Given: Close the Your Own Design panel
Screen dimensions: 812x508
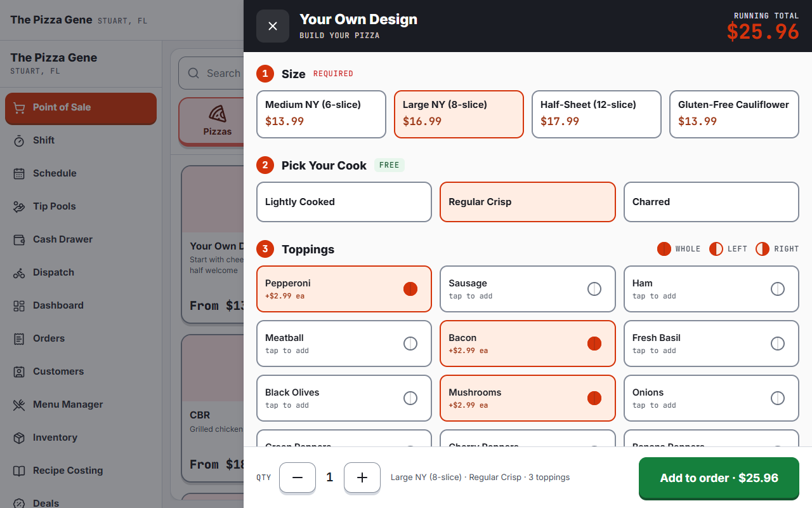Looking at the screenshot, I should (273, 26).
